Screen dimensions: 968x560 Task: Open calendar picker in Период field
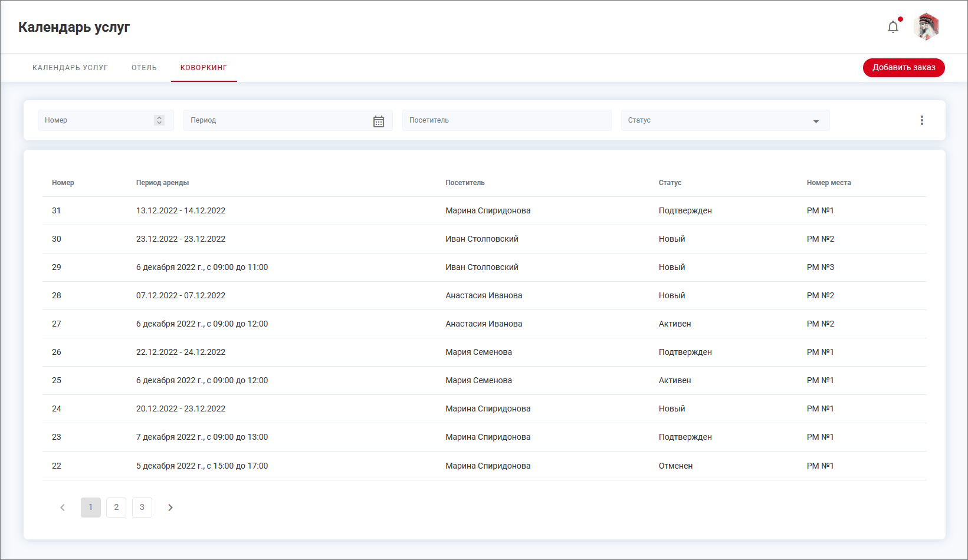point(379,121)
